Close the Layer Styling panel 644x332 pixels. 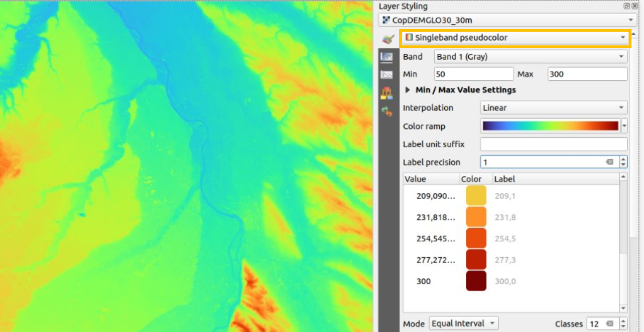[x=634, y=6]
